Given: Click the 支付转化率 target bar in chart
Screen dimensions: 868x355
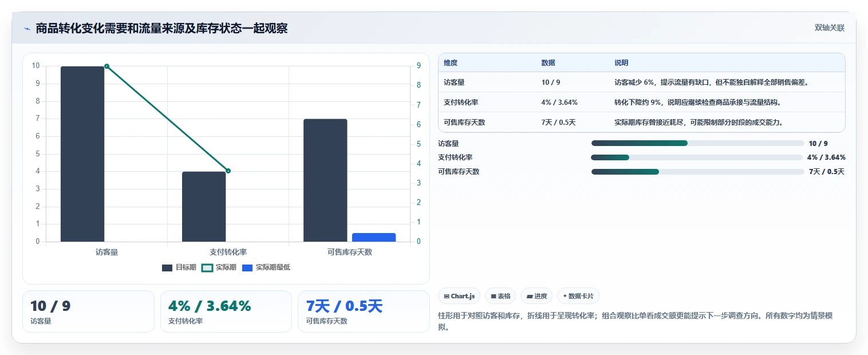Looking at the screenshot, I should 204,207.
